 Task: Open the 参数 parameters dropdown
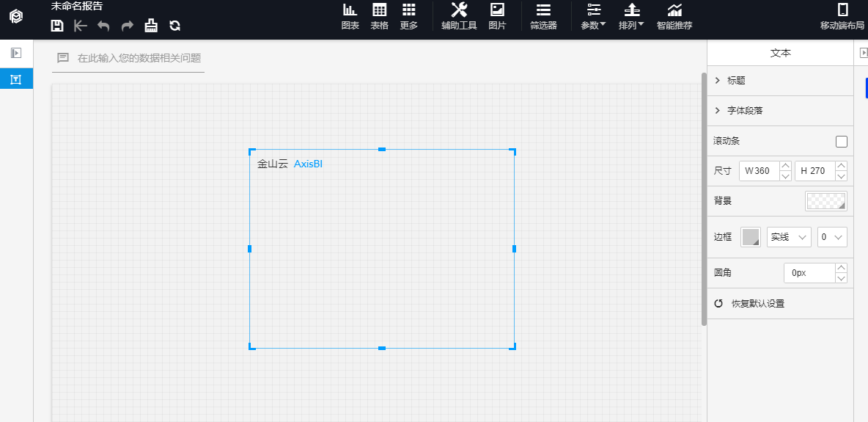click(593, 17)
